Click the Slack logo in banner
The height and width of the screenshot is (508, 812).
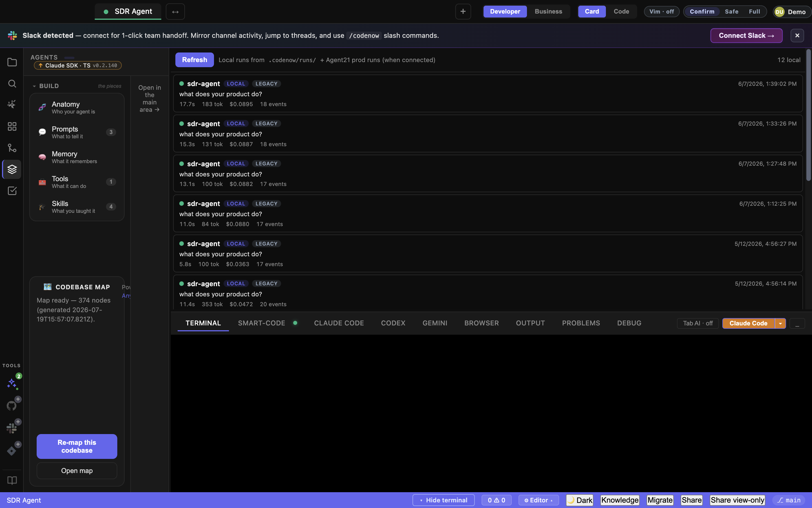pyautogui.click(x=12, y=35)
